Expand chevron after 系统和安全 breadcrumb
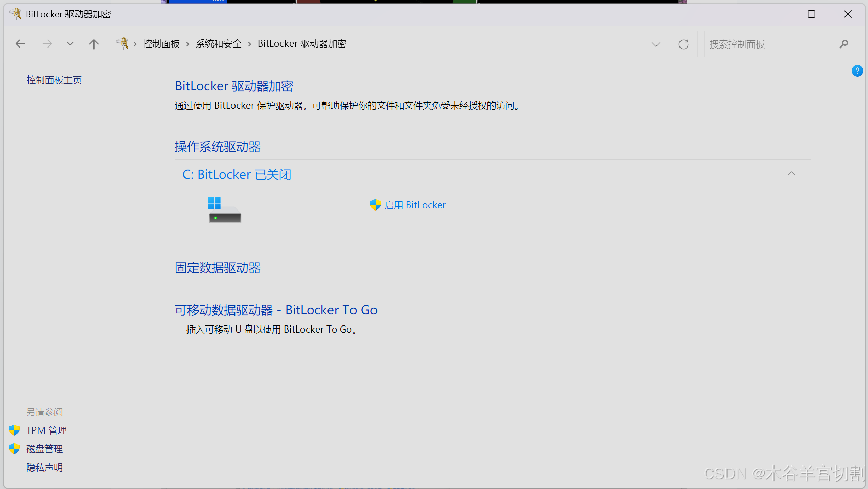The width and height of the screenshot is (868, 489). (249, 44)
